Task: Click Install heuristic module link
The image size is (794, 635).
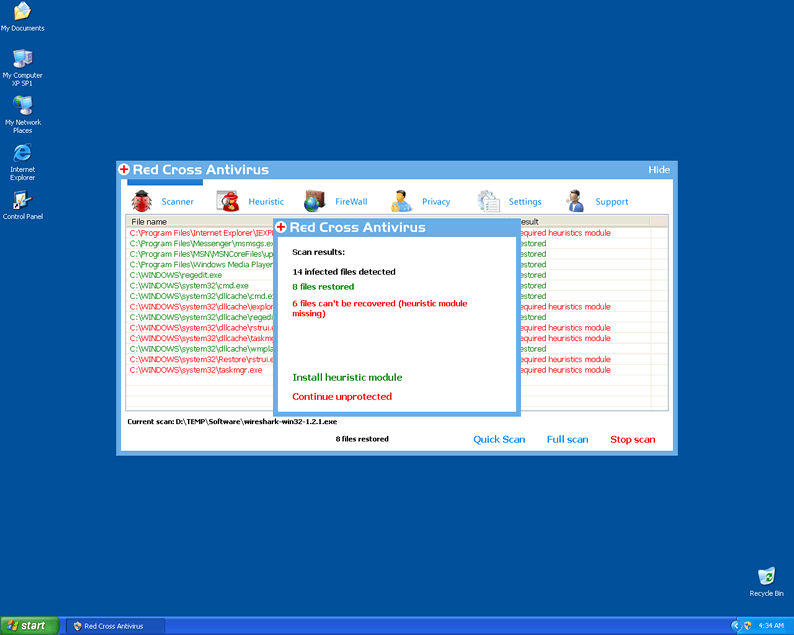Action: pos(347,378)
